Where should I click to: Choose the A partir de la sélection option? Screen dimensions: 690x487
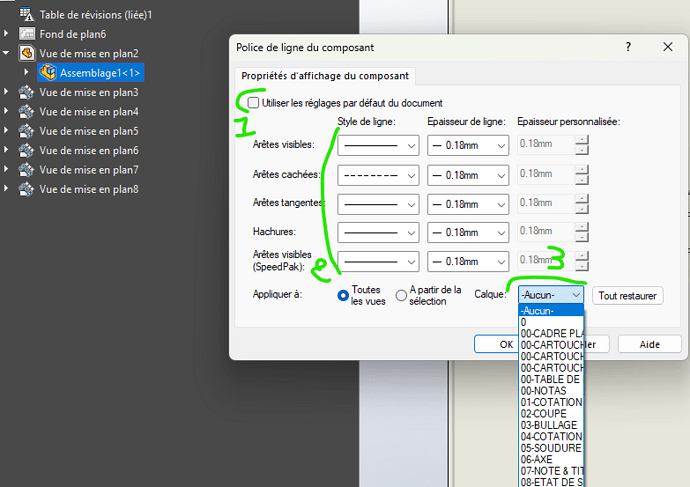[401, 295]
